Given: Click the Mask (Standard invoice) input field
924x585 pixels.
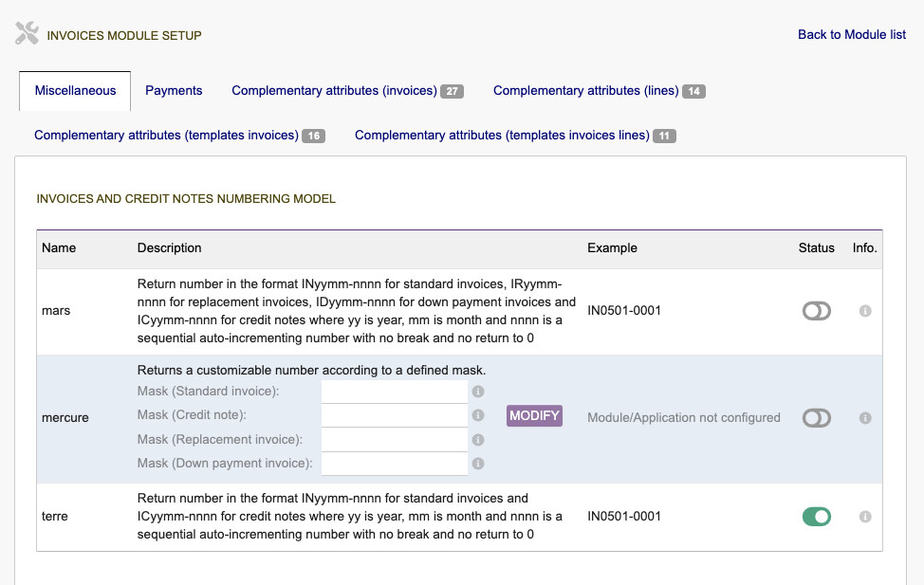Looking at the screenshot, I should click(394, 392).
